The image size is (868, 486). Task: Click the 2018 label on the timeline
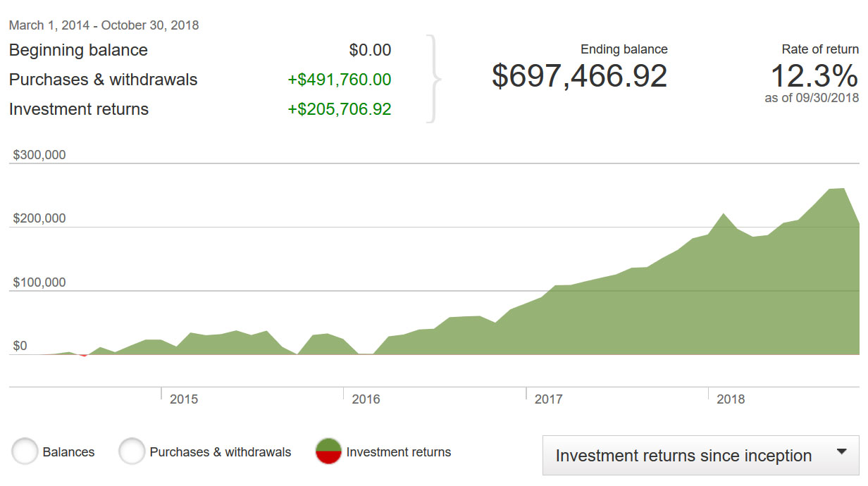click(x=731, y=399)
